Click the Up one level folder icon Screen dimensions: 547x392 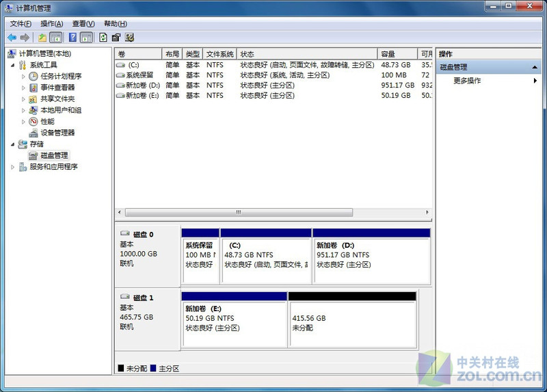click(x=42, y=38)
